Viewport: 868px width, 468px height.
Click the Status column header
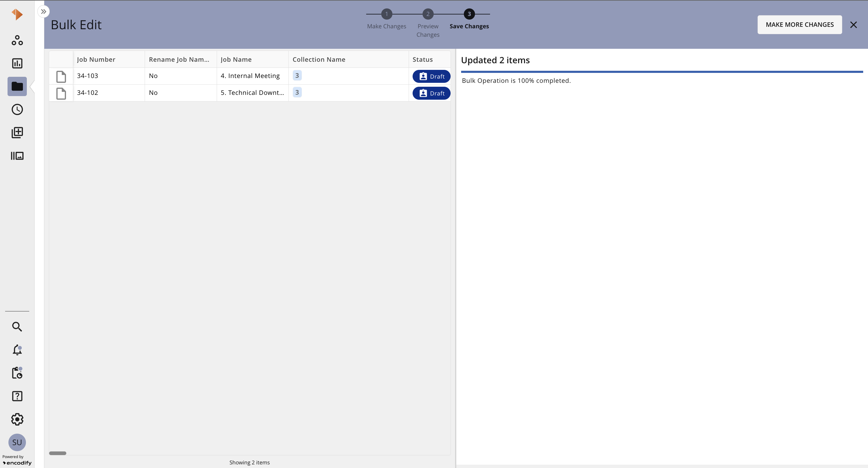[x=429, y=60]
